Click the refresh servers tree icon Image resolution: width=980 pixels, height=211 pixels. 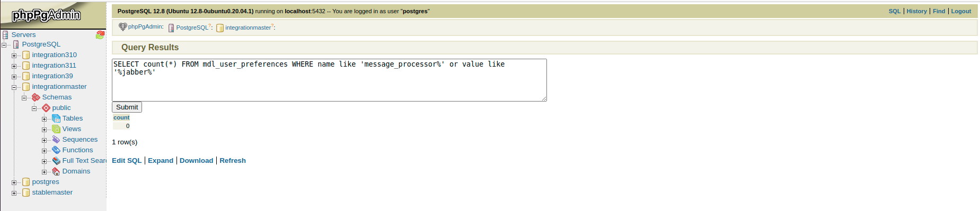[100, 35]
